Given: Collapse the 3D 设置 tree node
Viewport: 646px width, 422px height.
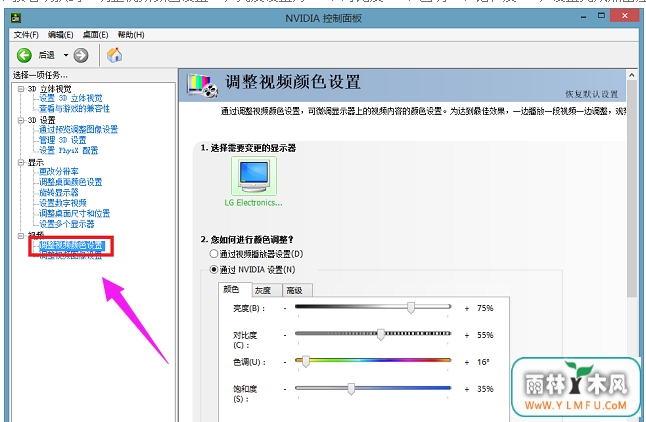Looking at the screenshot, I should [x=21, y=120].
